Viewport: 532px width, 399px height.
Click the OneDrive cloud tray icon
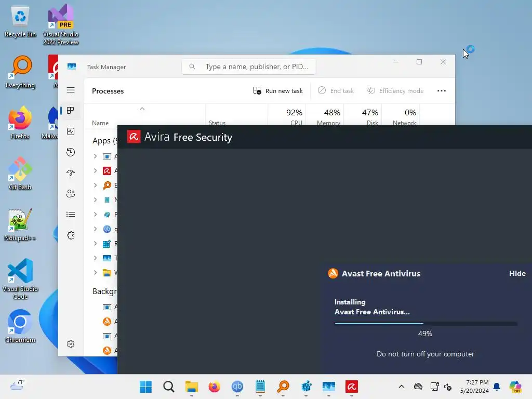click(418, 387)
